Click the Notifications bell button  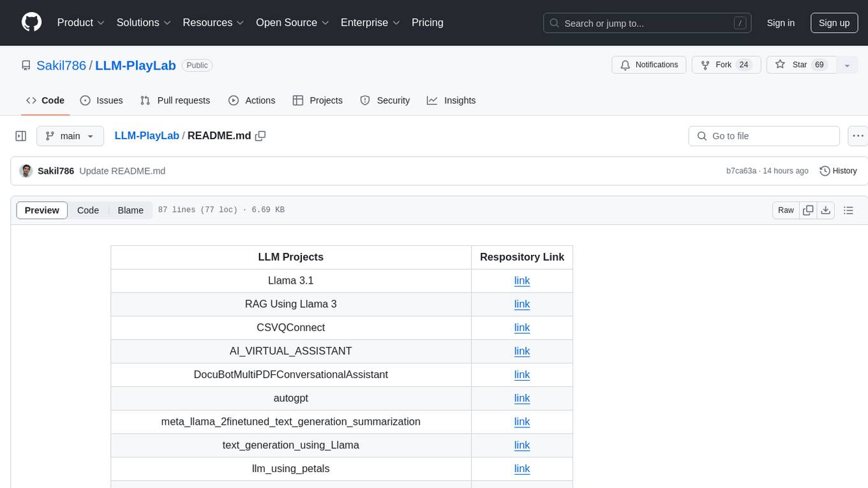(x=649, y=65)
